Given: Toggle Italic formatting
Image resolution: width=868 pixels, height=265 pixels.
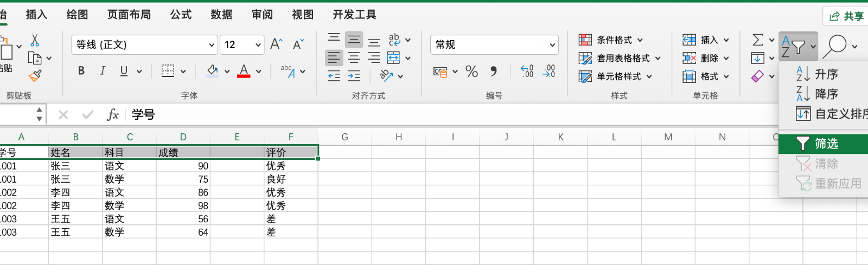Looking at the screenshot, I should pos(103,71).
